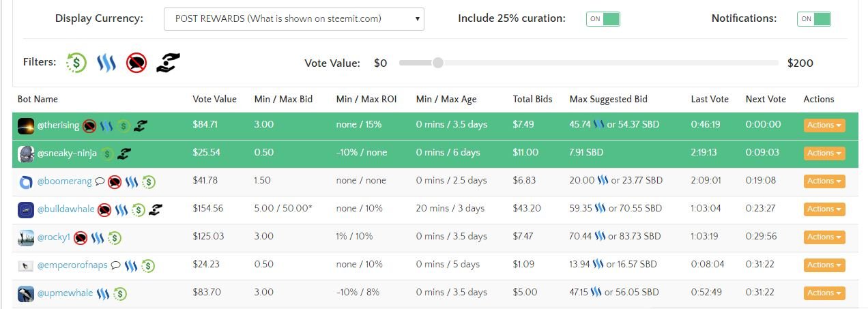This screenshot has width=868, height=309.
Task: Sort by the Vote Value column header
Action: pos(215,100)
